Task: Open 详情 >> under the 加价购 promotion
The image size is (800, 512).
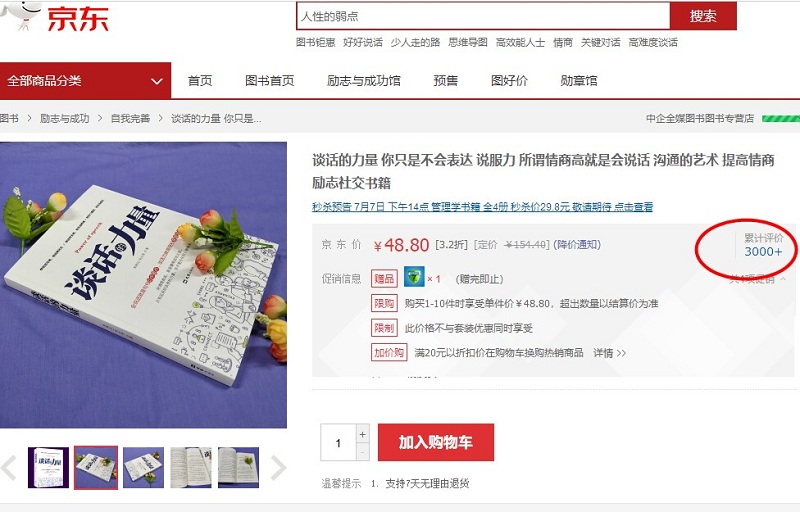Action: (x=609, y=353)
